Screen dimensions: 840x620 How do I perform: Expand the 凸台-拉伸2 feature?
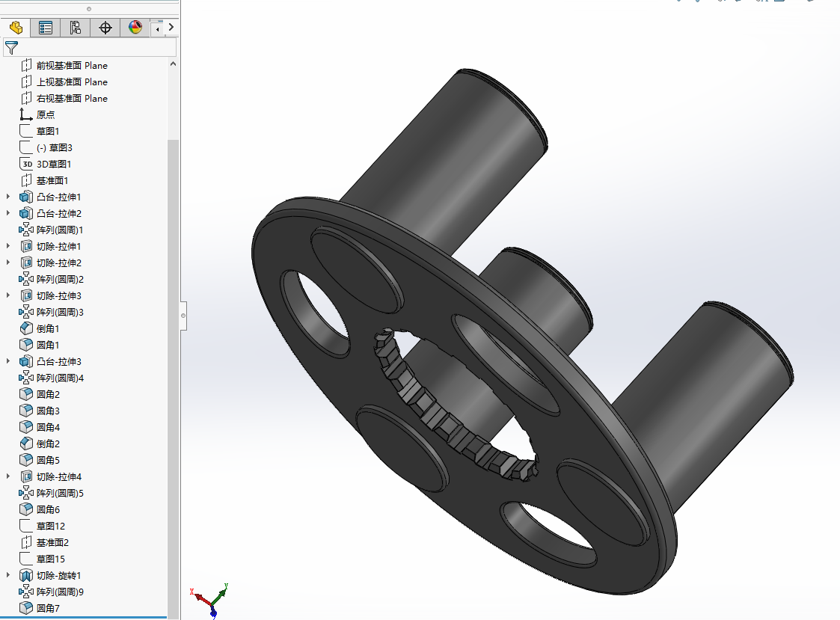coord(8,213)
